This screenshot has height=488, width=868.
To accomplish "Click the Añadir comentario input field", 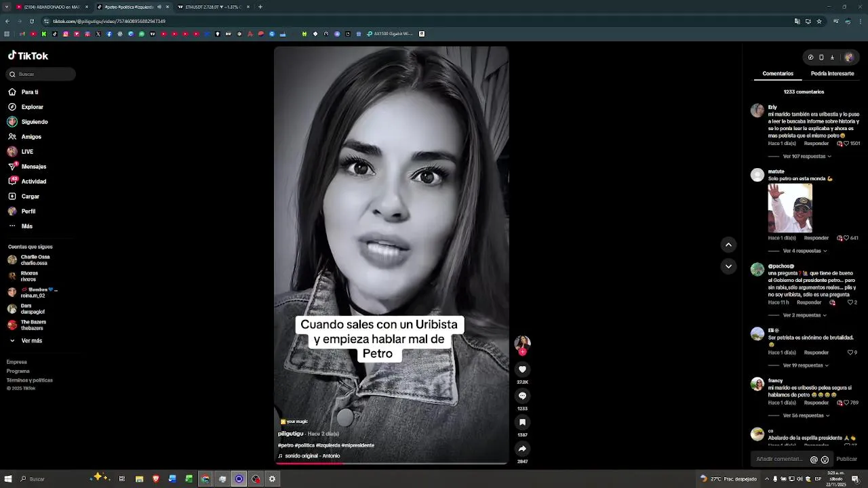I will [x=778, y=460].
